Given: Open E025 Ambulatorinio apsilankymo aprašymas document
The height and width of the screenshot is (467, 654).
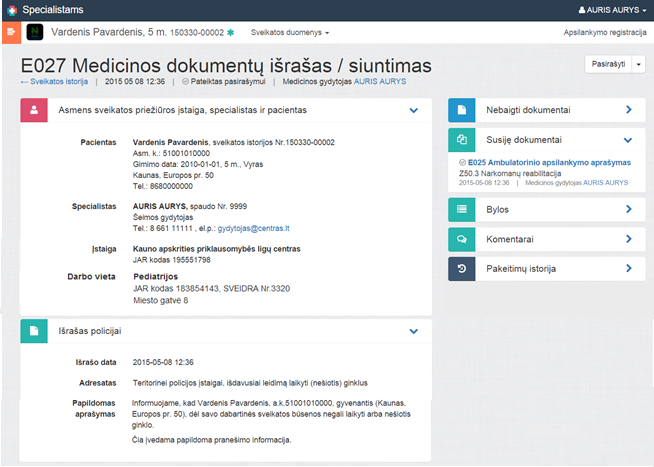Looking at the screenshot, I should point(549,162).
